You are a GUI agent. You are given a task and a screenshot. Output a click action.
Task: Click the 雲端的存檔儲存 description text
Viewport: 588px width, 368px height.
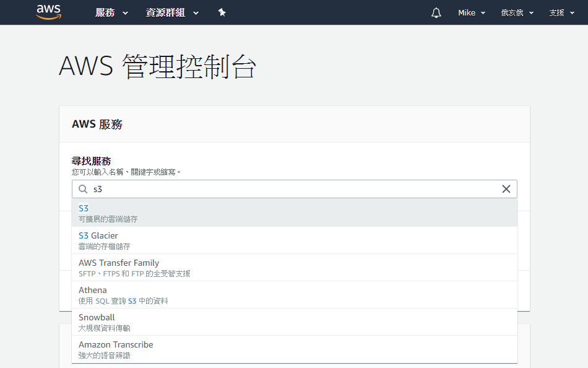pyautogui.click(x=104, y=247)
